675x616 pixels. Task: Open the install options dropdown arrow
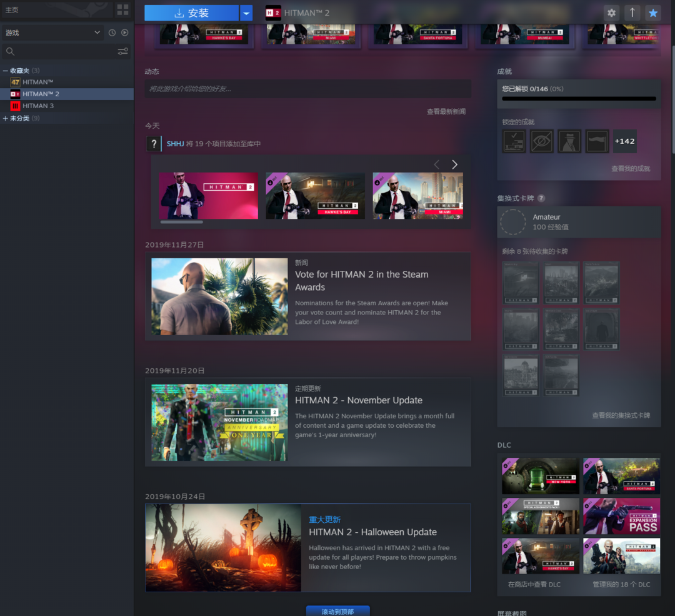click(x=246, y=13)
